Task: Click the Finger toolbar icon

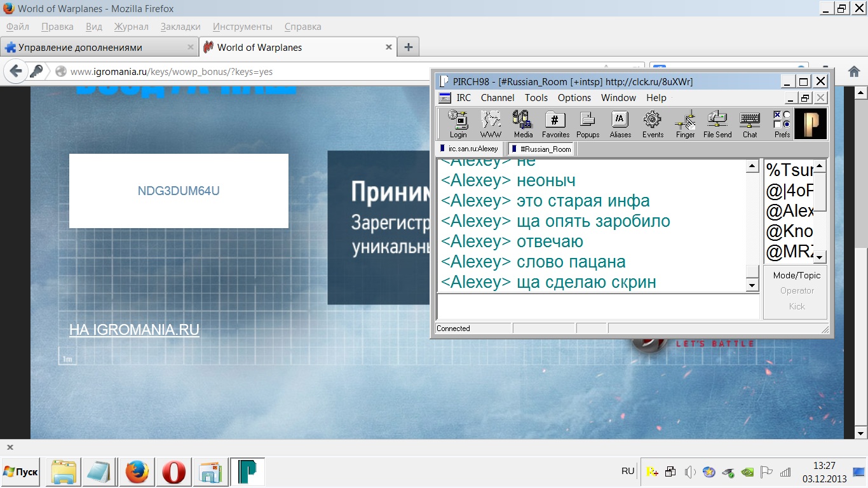Action: coord(685,124)
